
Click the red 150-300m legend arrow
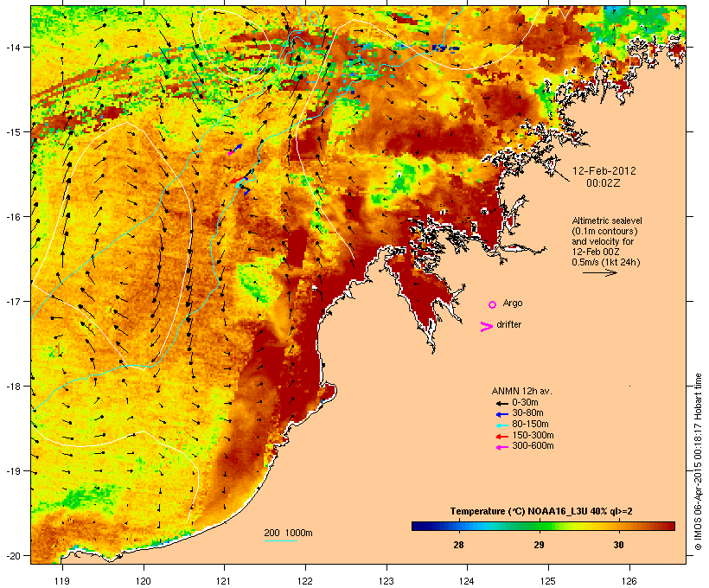501,436
